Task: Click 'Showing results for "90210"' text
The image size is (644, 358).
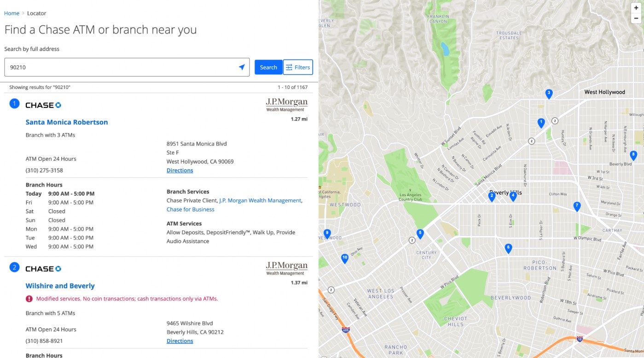Action: point(40,87)
